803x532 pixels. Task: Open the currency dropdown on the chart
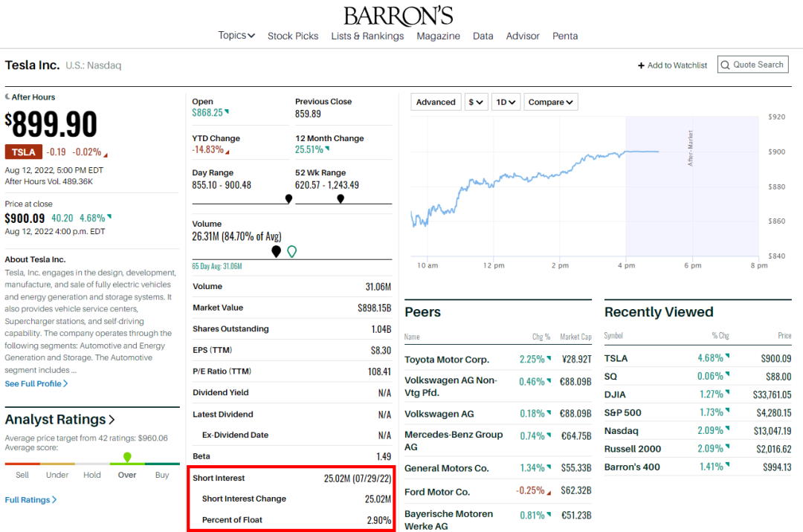click(x=476, y=102)
